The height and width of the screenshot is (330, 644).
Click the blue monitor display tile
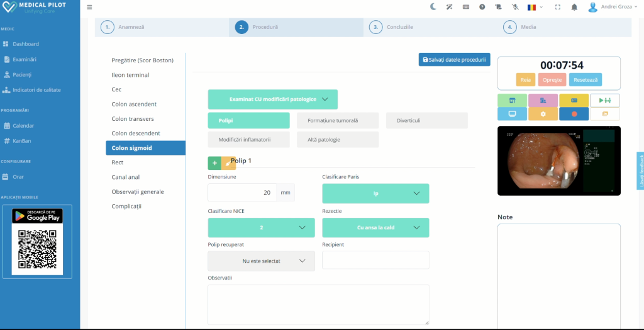(512, 114)
